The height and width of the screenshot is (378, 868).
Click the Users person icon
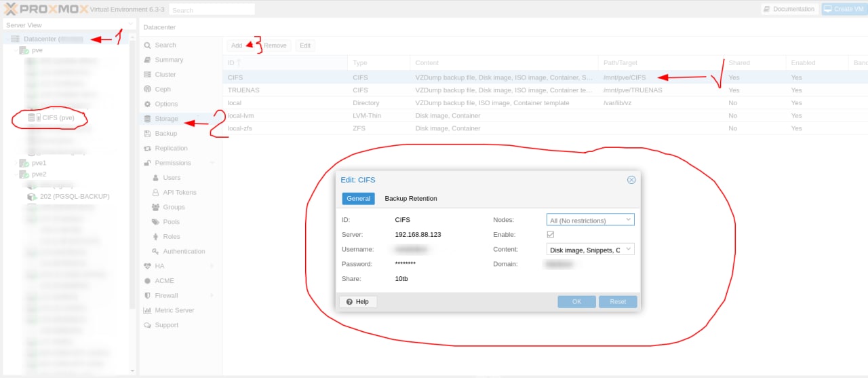tap(155, 178)
